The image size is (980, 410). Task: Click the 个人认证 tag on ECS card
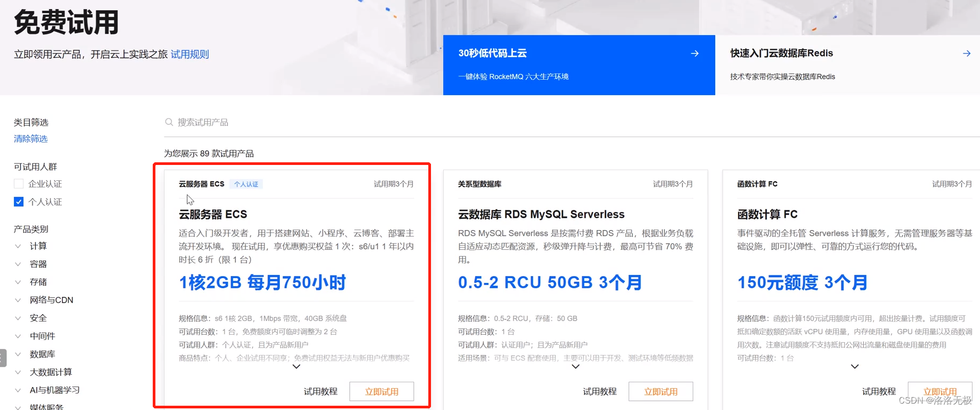click(x=246, y=184)
